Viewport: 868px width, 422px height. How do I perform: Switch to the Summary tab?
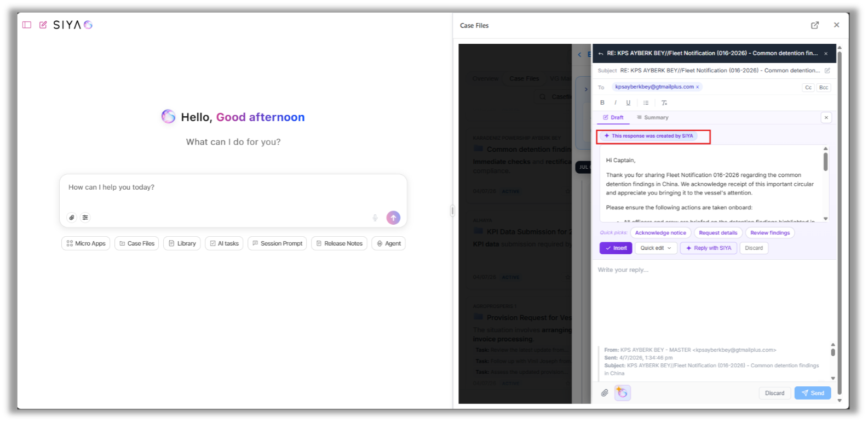652,118
